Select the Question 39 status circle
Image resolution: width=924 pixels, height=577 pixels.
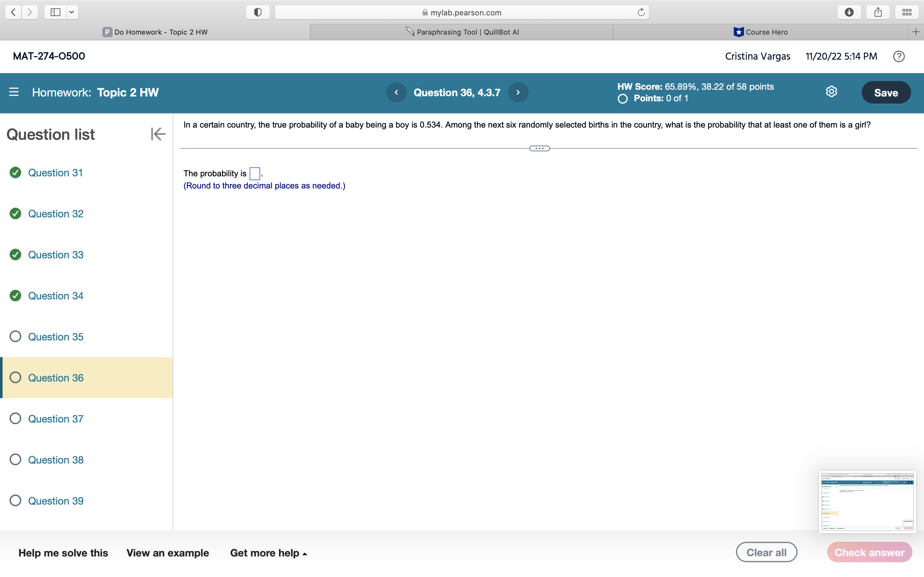(15, 501)
